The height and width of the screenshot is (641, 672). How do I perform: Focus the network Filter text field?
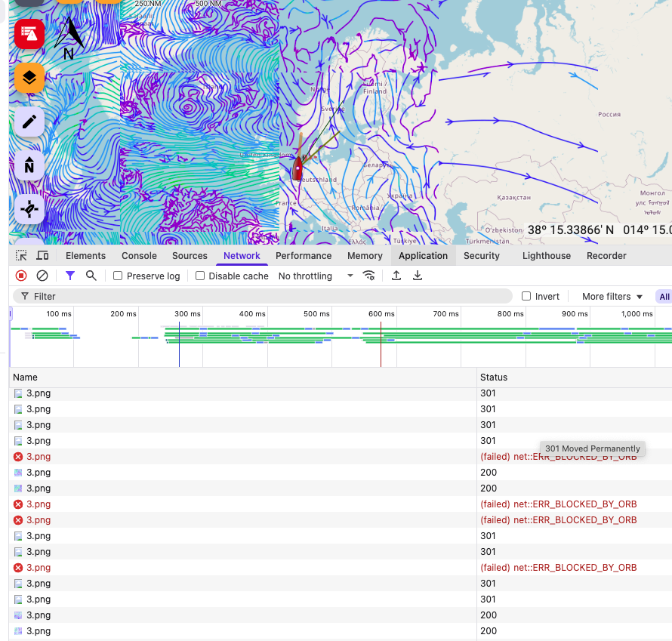tap(263, 296)
